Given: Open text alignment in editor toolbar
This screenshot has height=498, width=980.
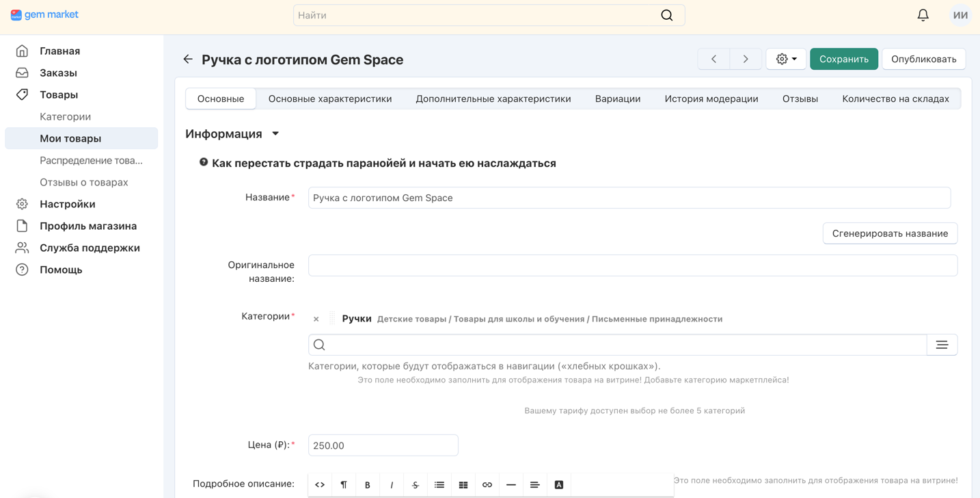Looking at the screenshot, I should 535,484.
